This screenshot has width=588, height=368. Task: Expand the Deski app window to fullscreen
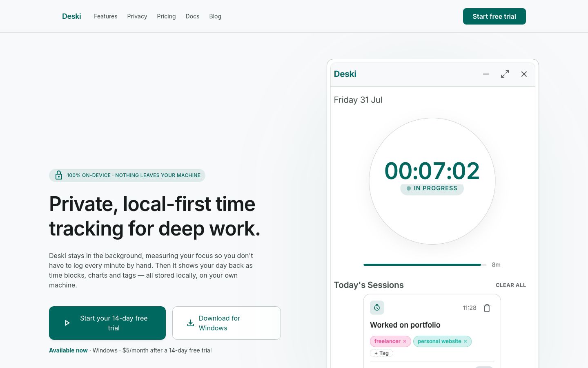click(505, 74)
